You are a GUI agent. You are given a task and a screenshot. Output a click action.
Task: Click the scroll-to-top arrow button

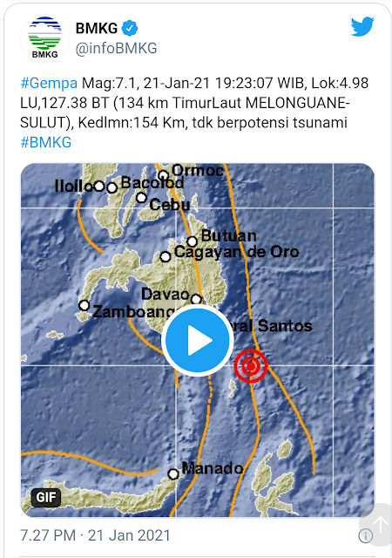(x=380, y=524)
